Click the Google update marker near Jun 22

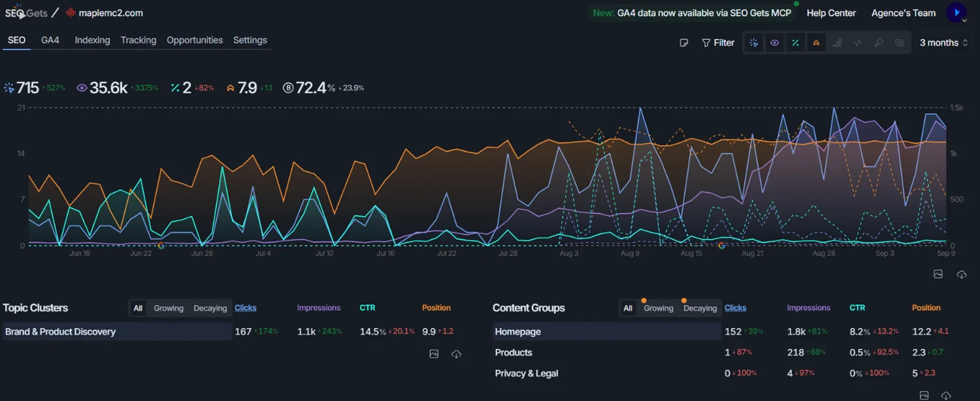click(x=161, y=246)
